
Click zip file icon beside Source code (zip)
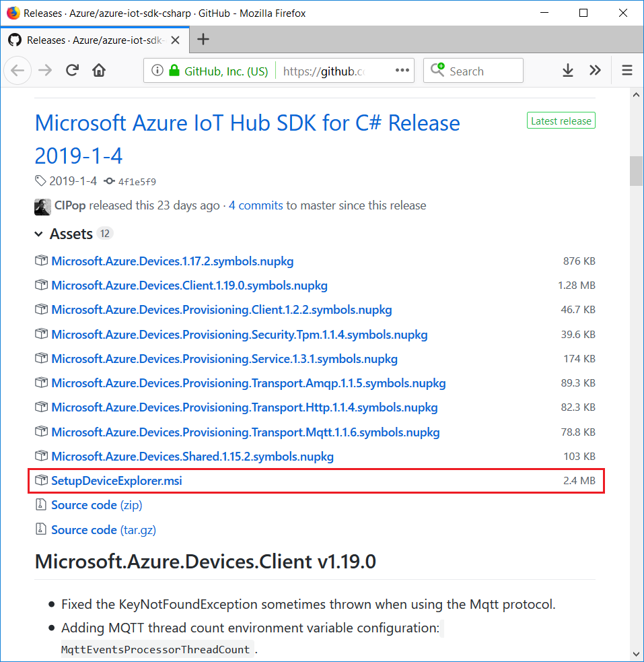pyautogui.click(x=41, y=504)
